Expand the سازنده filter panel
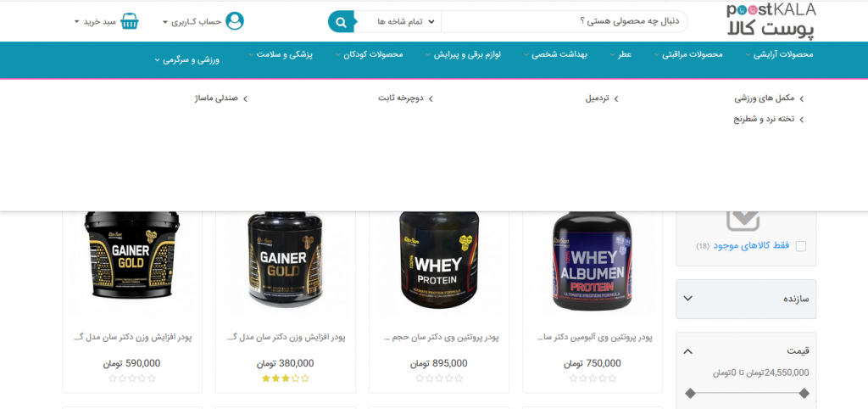The width and height of the screenshot is (868, 409). [x=746, y=299]
